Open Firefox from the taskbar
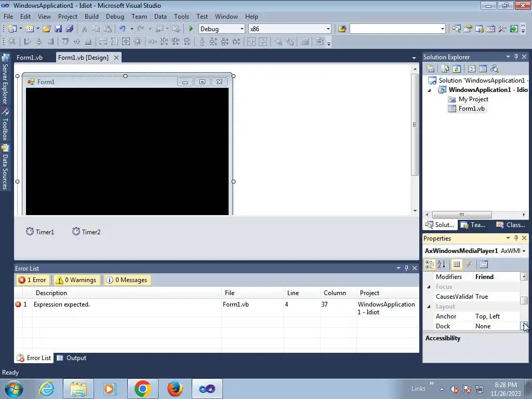 (175, 389)
